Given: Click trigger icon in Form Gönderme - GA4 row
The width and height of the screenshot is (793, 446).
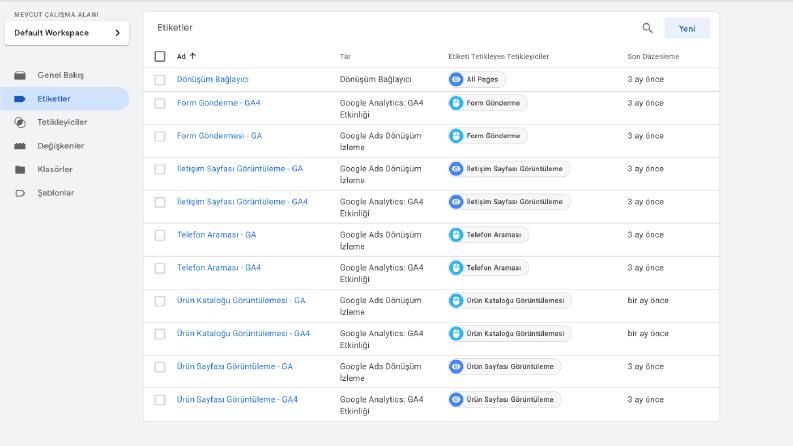Looking at the screenshot, I should coord(456,103).
